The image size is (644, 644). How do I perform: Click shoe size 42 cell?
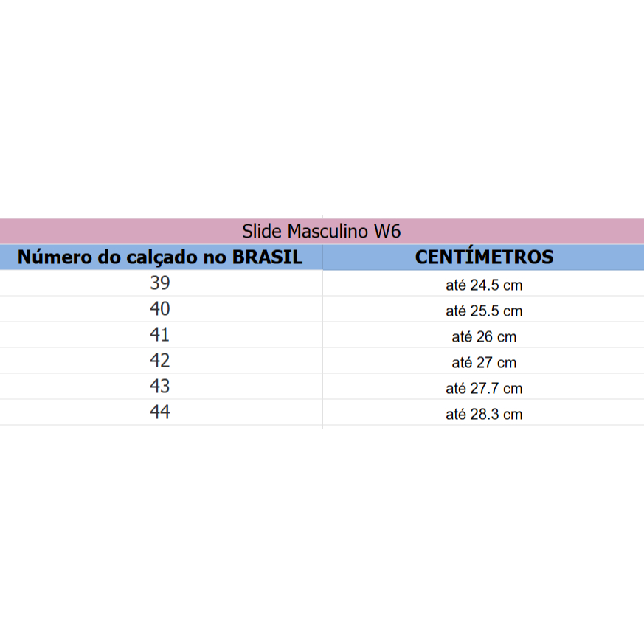(x=160, y=361)
